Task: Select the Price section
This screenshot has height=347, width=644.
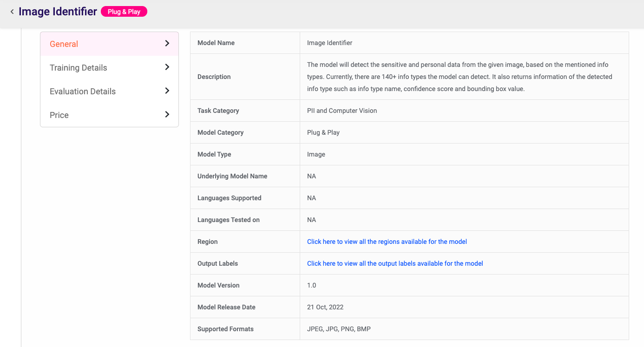Action: pyautogui.click(x=59, y=115)
